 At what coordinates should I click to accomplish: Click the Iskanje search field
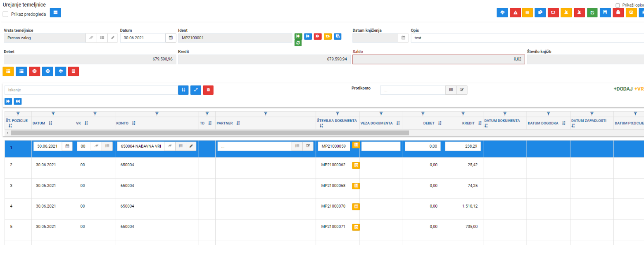click(x=91, y=90)
